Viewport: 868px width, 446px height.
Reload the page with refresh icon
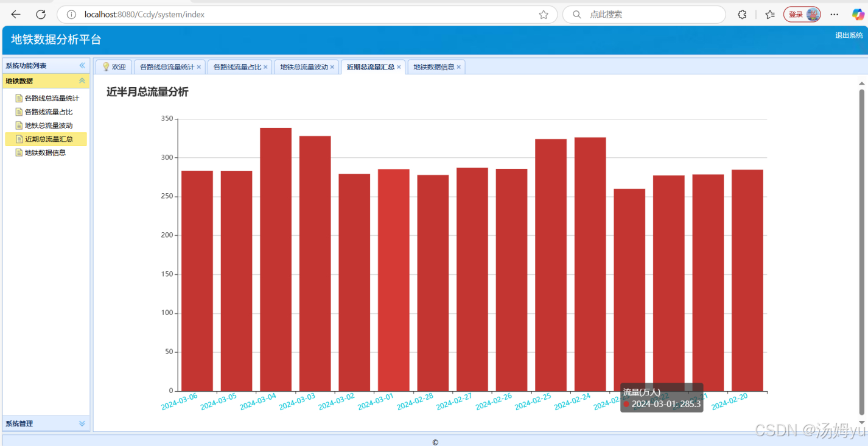[x=41, y=15]
